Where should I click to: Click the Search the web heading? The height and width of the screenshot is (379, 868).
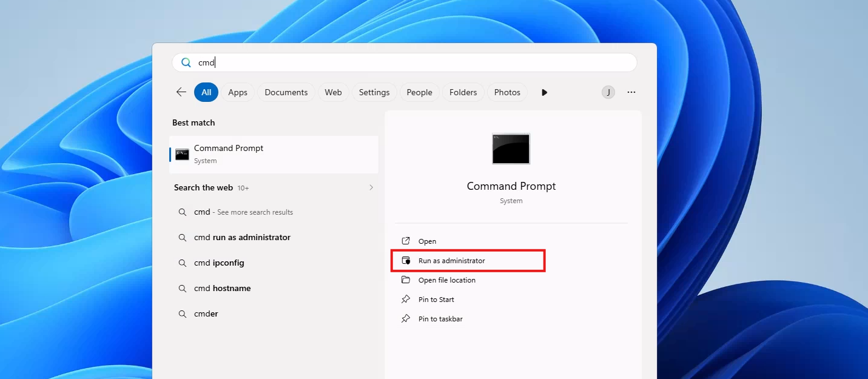click(203, 187)
